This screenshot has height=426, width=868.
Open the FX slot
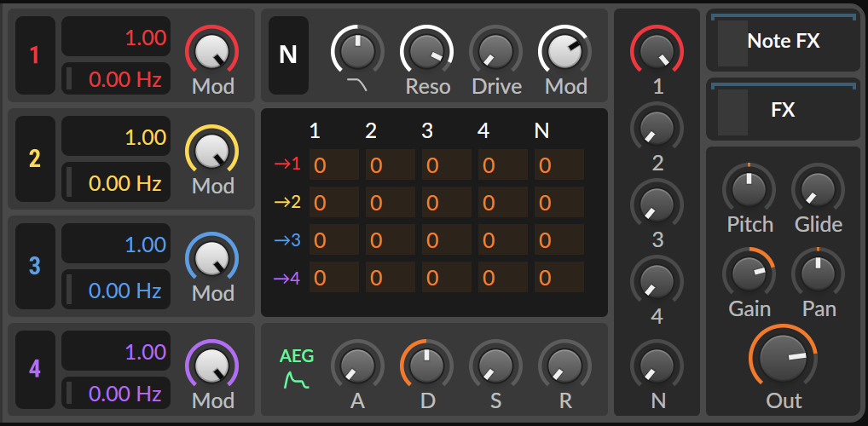click(x=784, y=110)
